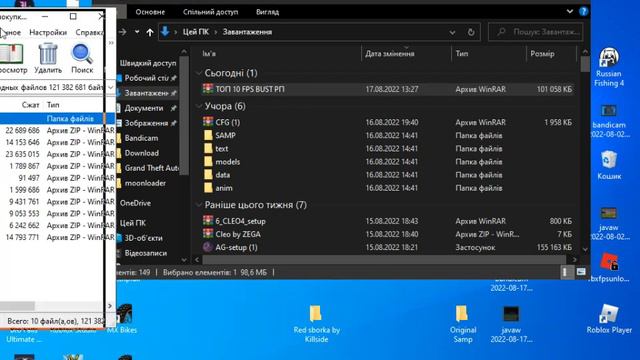Viewport: 640px width, 360px height.
Task: Collapse the Сьогодні (1) group
Action: pyautogui.click(x=199, y=73)
